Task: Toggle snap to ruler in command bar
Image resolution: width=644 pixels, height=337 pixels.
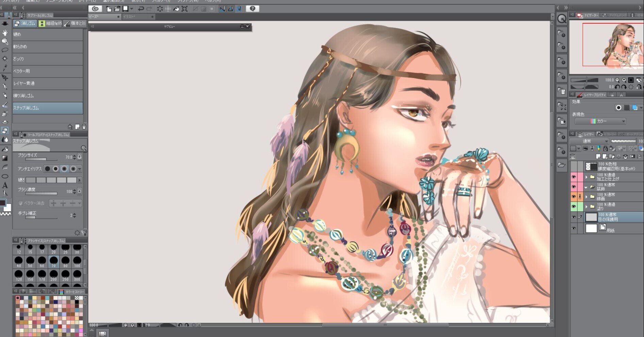Action: pyautogui.click(x=222, y=9)
